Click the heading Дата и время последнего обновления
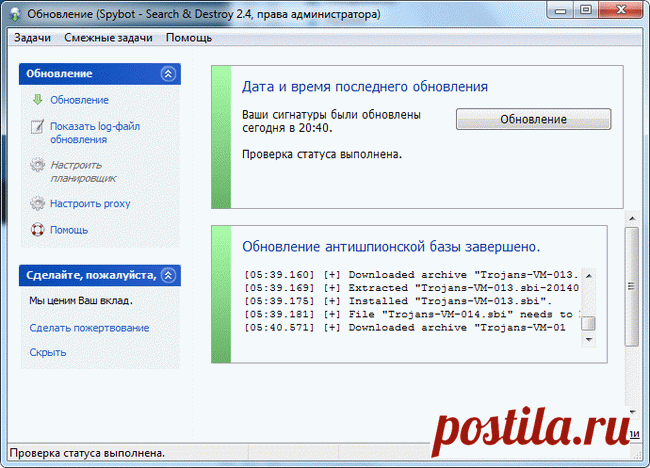Viewport: 650px width, 468px height. point(365,87)
